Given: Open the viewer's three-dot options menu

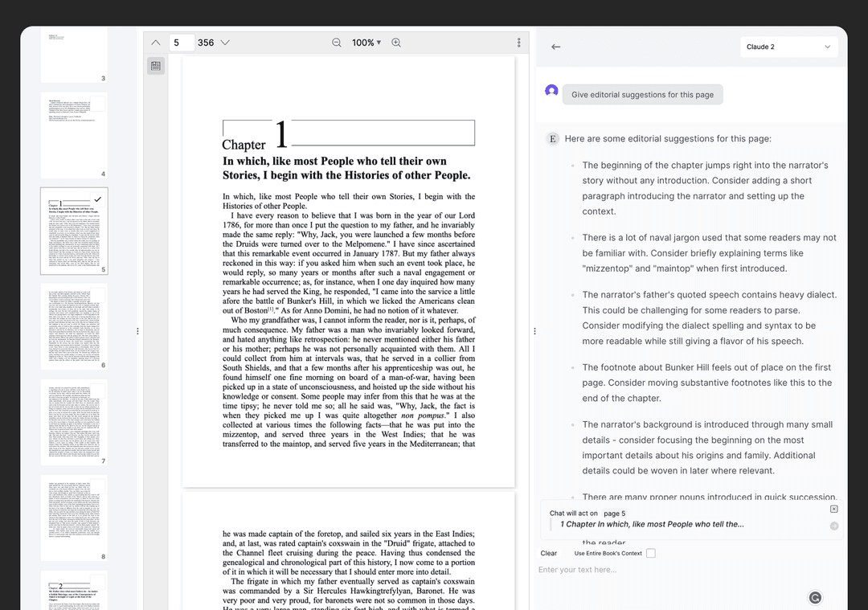Looking at the screenshot, I should pos(519,43).
